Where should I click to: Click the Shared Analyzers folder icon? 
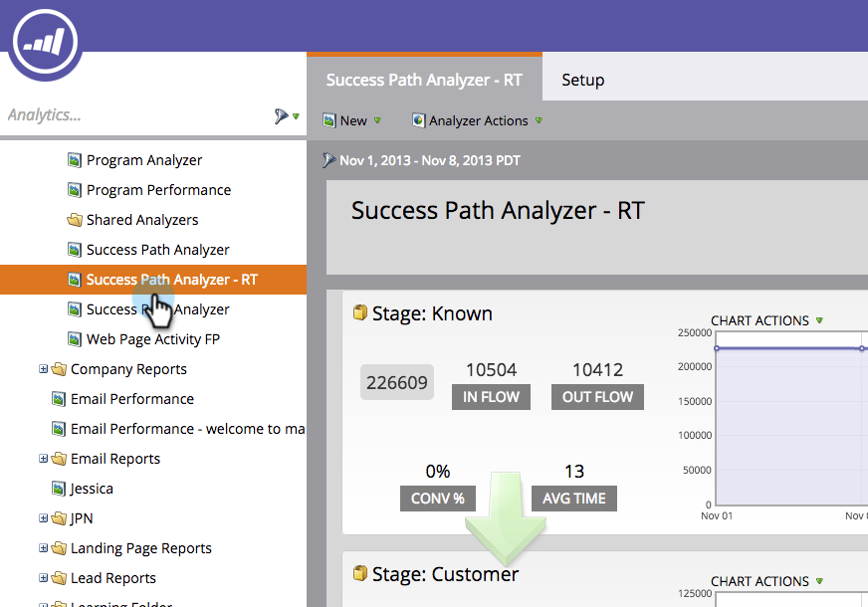74,219
